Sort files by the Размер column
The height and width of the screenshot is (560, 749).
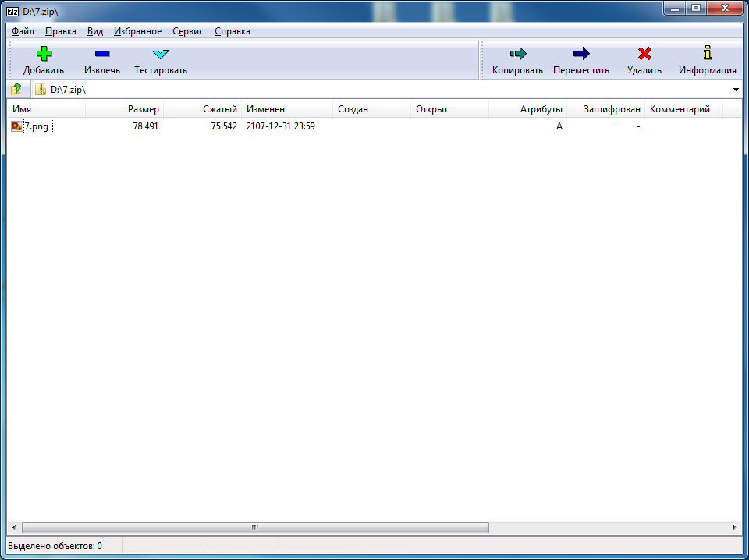coord(145,109)
